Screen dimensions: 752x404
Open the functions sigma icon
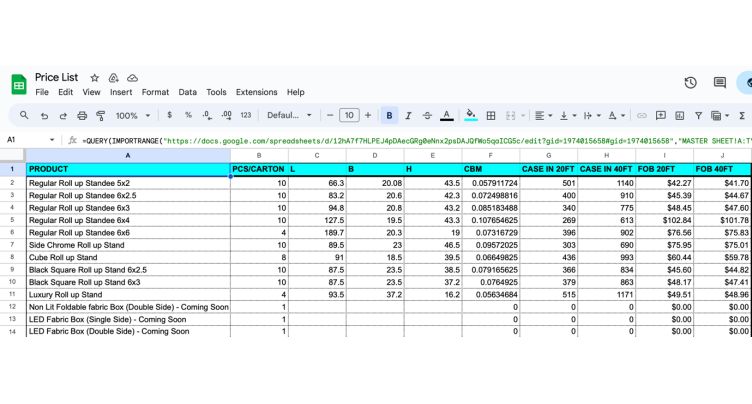tap(742, 116)
